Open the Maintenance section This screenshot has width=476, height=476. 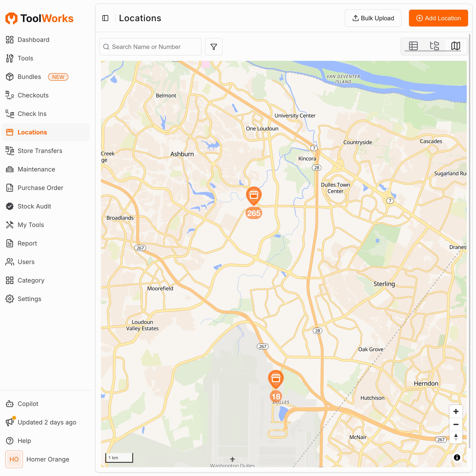click(36, 169)
